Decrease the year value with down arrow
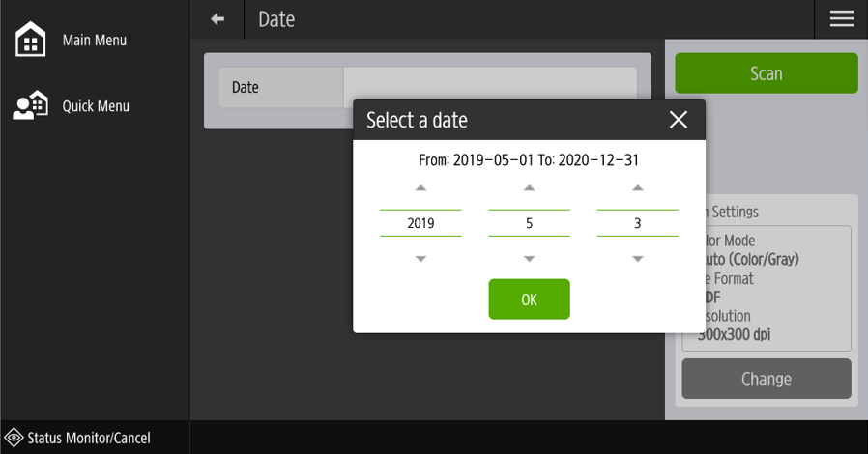This screenshot has width=868, height=454. (x=420, y=259)
